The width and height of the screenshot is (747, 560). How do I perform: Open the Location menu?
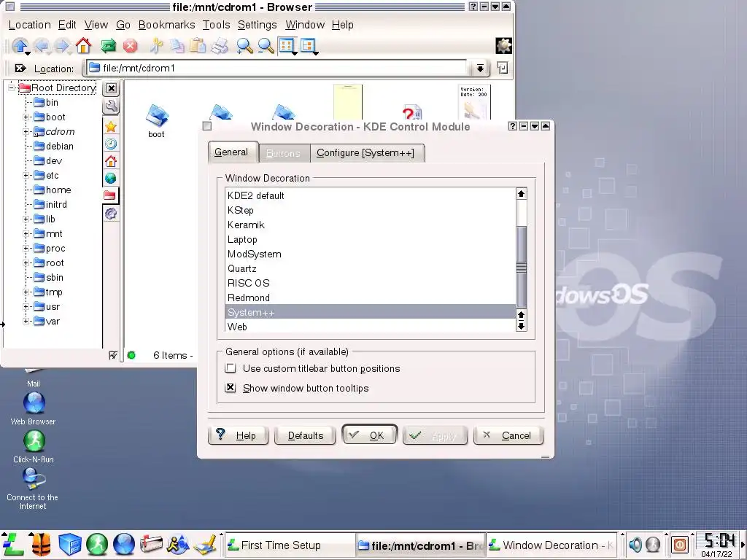pos(29,25)
